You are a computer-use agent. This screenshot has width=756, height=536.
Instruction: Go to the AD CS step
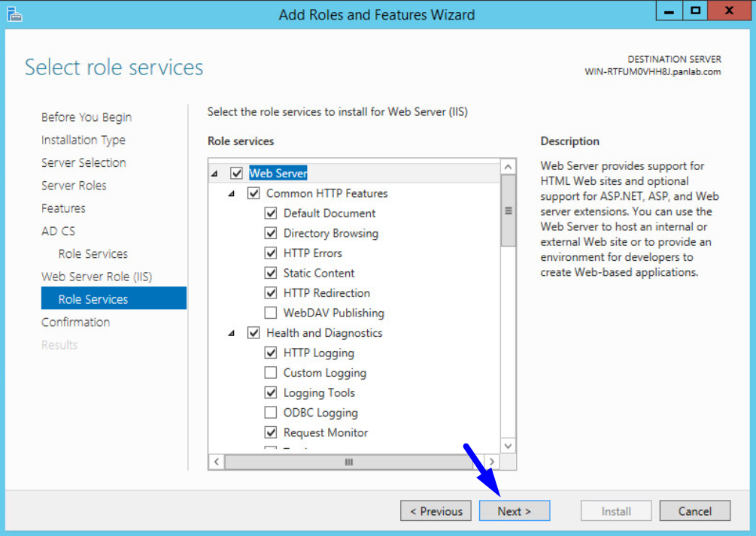(x=58, y=231)
